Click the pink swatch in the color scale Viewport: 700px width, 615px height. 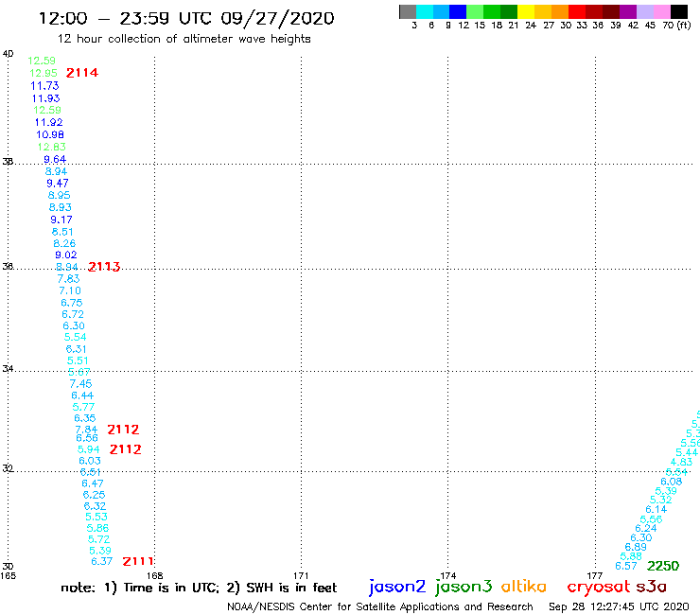coord(661,11)
